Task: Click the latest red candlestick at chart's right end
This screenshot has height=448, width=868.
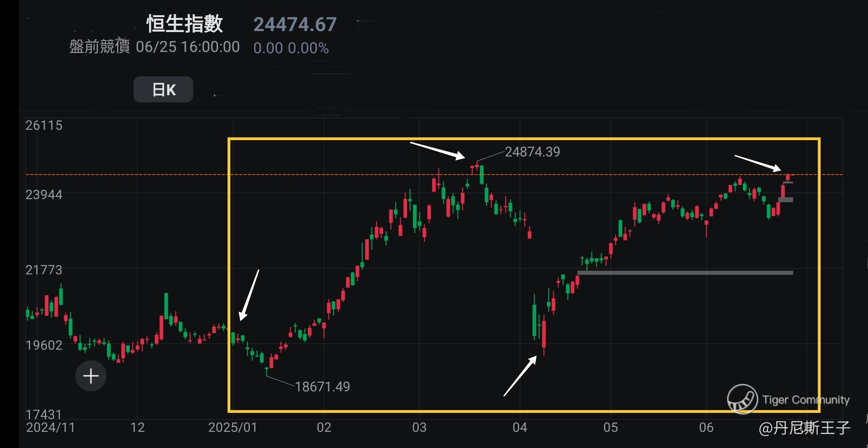Action: 788,177
